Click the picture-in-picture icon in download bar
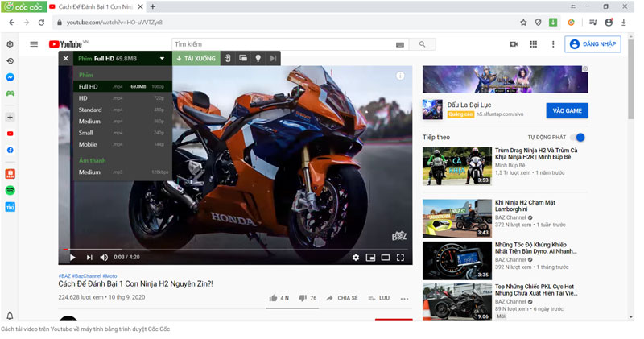644x339 pixels. pos(243,58)
